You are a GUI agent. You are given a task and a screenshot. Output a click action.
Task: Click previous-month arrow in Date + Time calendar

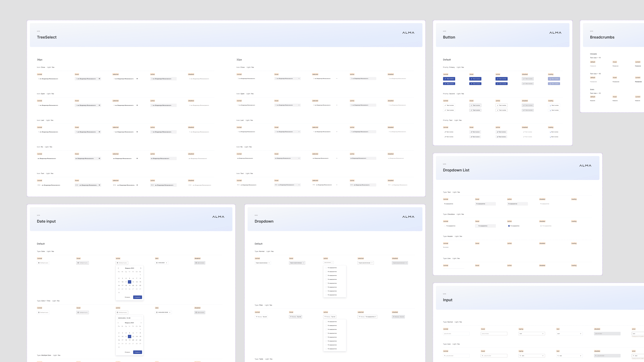tap(118, 323)
